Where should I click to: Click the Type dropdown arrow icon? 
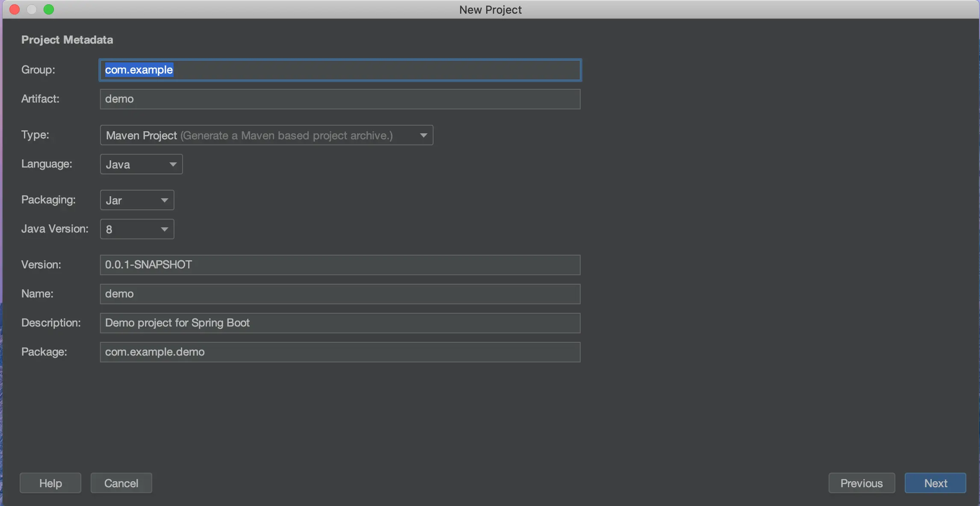click(x=423, y=135)
